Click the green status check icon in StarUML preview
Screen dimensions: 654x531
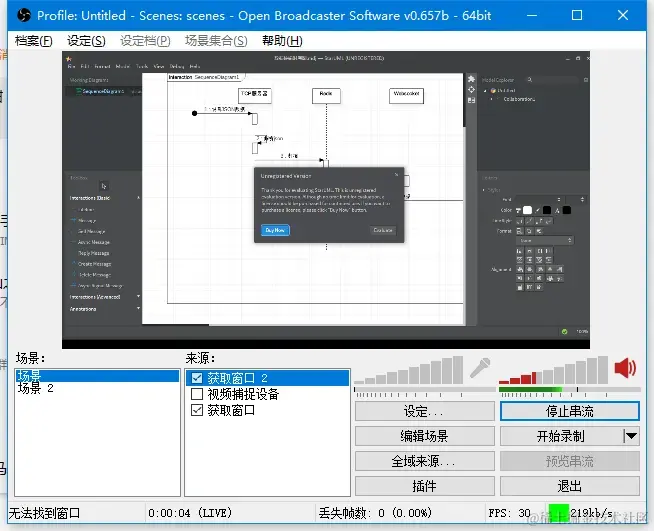(x=564, y=332)
